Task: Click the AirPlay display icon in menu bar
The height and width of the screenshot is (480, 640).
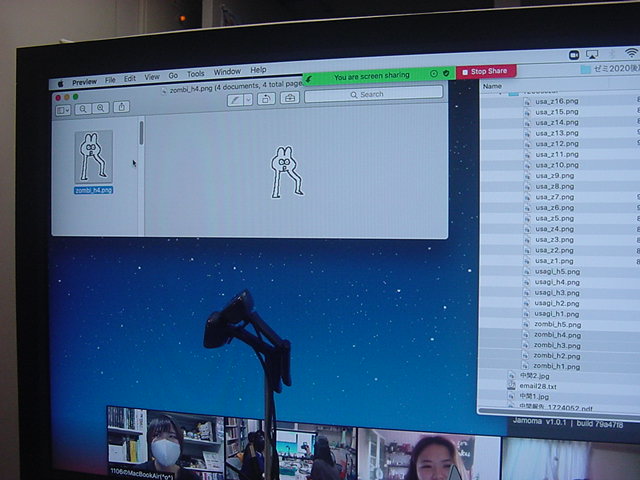Action: coord(592,54)
